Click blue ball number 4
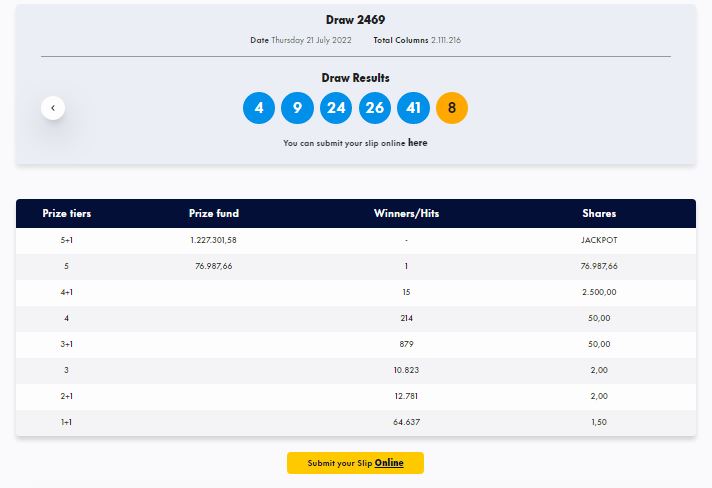The image size is (712, 488). pos(259,108)
